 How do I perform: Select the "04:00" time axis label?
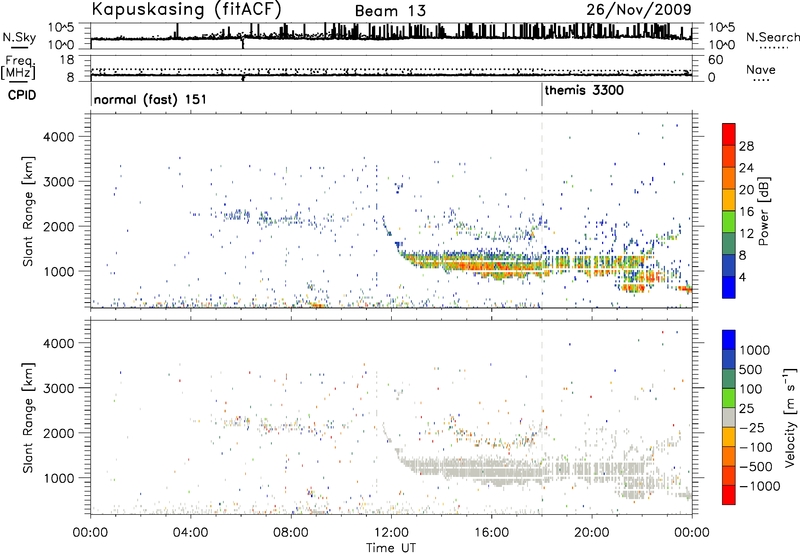pyautogui.click(x=190, y=533)
